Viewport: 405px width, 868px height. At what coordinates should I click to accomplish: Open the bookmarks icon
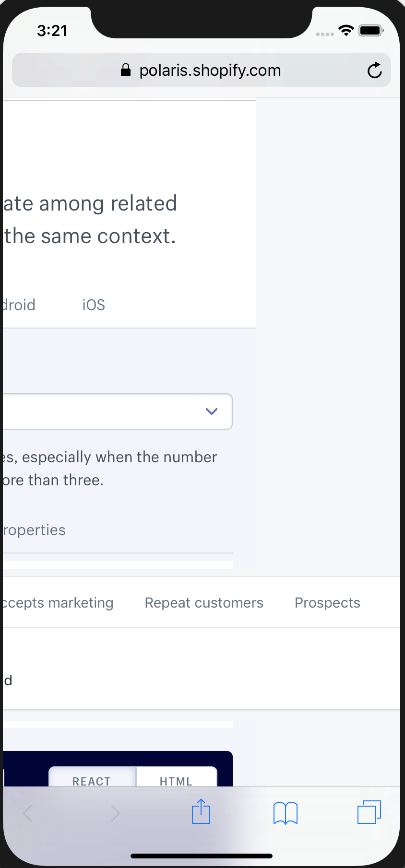coord(285,812)
